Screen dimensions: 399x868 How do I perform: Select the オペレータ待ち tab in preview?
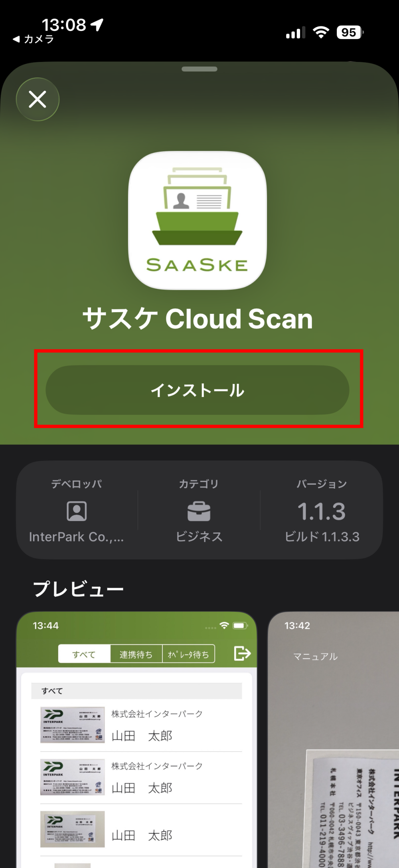(x=188, y=654)
